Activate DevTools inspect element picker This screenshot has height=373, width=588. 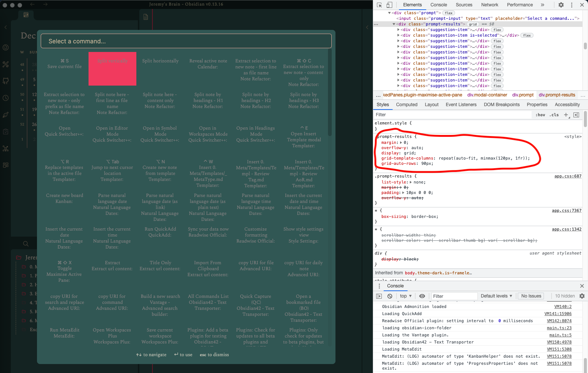380,5
